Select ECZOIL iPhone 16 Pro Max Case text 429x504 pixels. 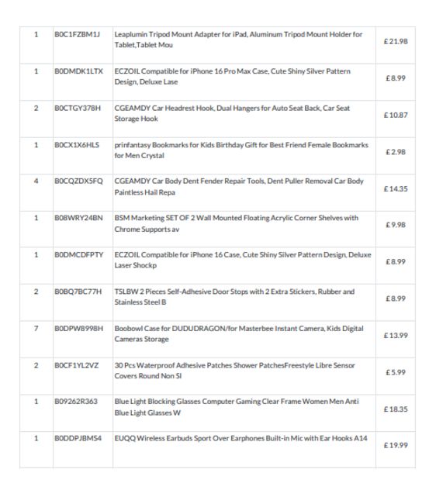pos(233,77)
